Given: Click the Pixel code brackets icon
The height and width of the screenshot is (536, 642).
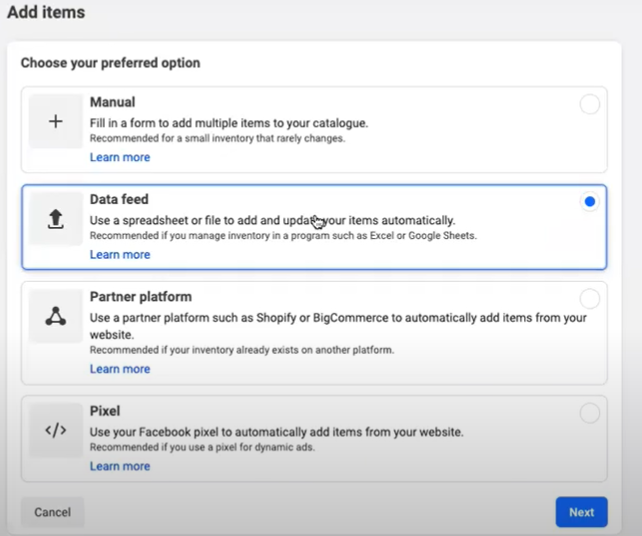Looking at the screenshot, I should (55, 430).
